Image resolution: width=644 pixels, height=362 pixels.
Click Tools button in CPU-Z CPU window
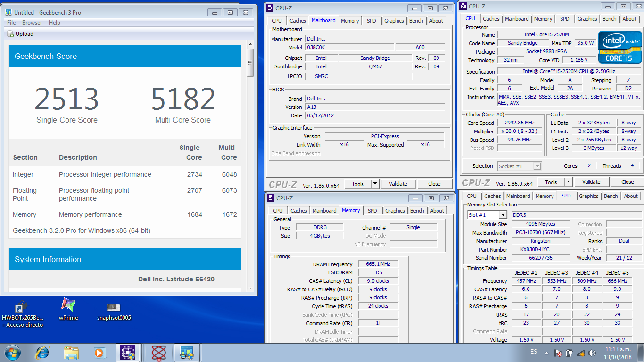(551, 182)
